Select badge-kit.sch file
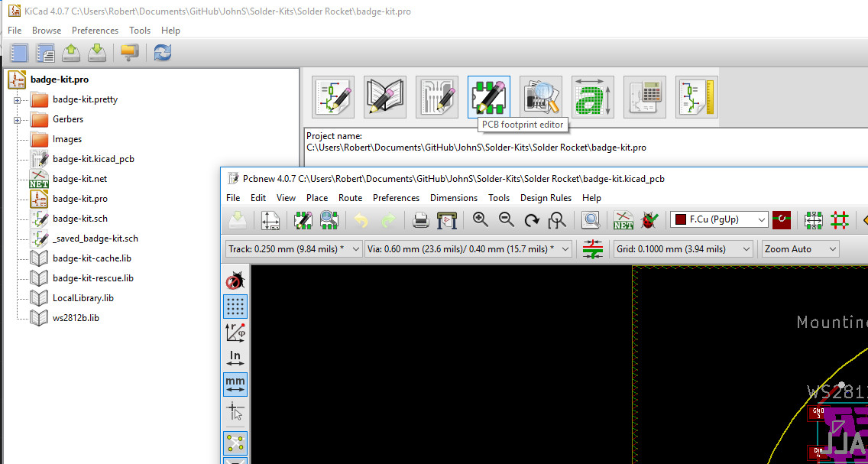 click(x=80, y=219)
